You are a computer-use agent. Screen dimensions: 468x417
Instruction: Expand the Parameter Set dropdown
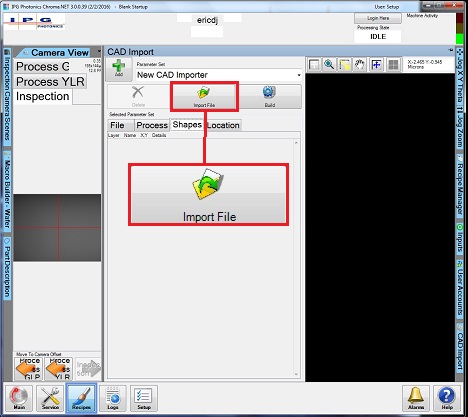(299, 75)
